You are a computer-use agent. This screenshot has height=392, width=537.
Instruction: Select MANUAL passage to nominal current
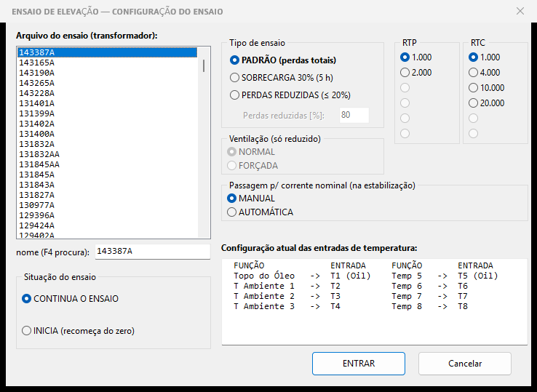coord(251,199)
